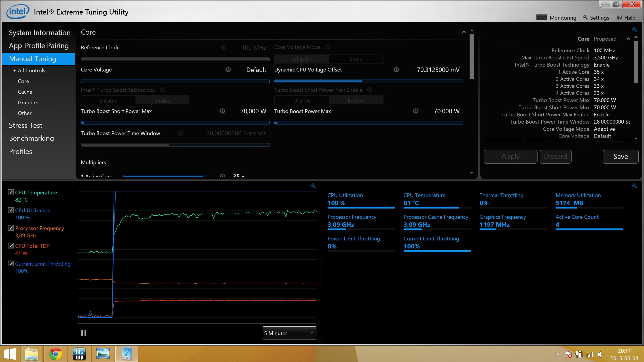Collapse the Core section chevron
644x362 pixels.
[x=464, y=32]
